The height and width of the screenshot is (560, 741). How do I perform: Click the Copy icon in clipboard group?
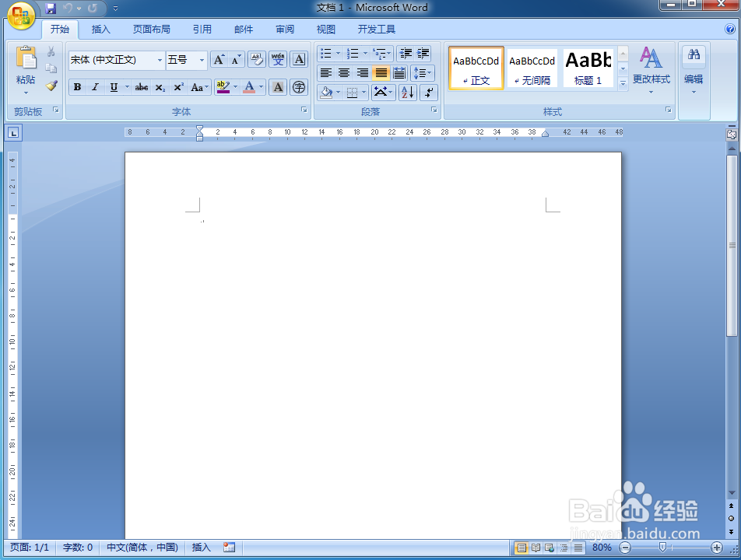[51, 68]
